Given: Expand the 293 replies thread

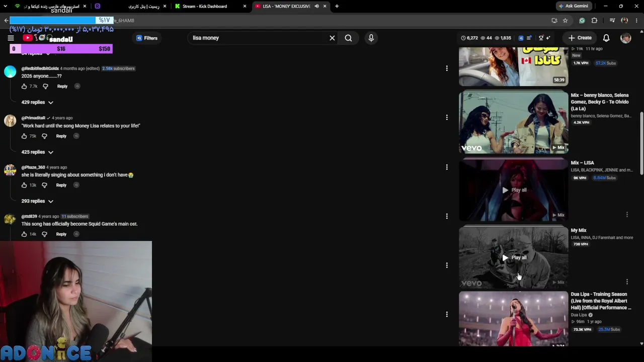Looking at the screenshot, I should (37, 201).
